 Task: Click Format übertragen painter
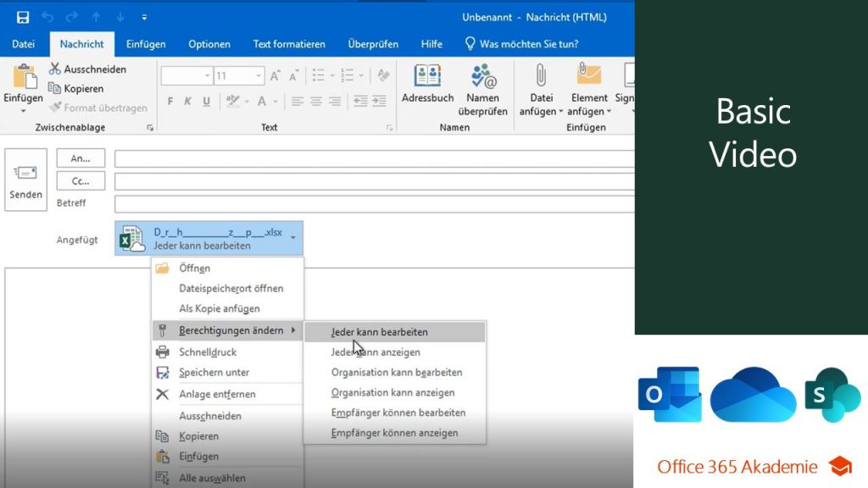[x=98, y=108]
